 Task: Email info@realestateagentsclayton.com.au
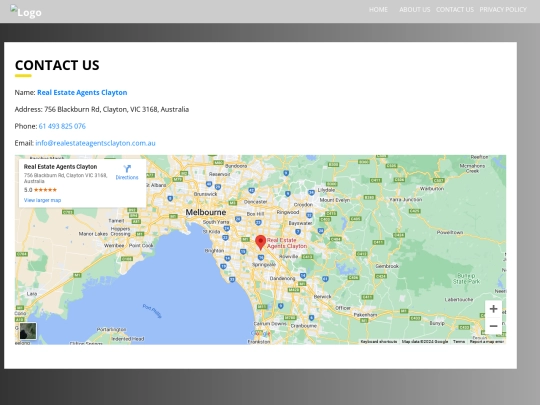(x=95, y=143)
